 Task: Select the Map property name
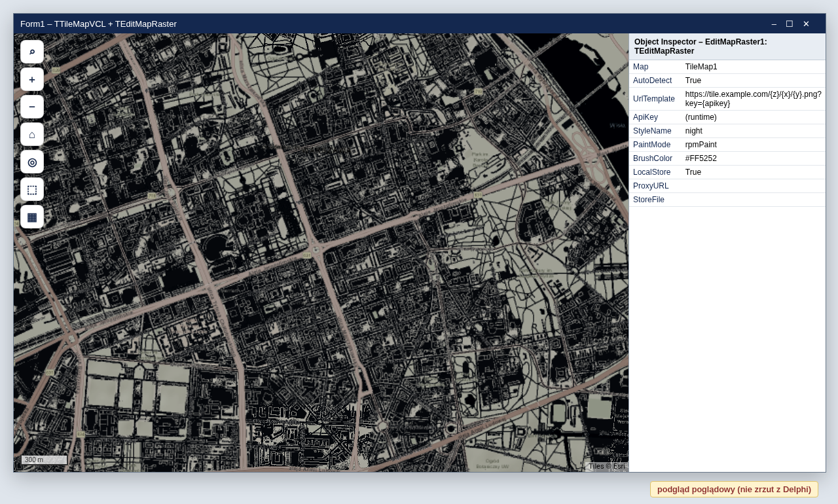641,67
